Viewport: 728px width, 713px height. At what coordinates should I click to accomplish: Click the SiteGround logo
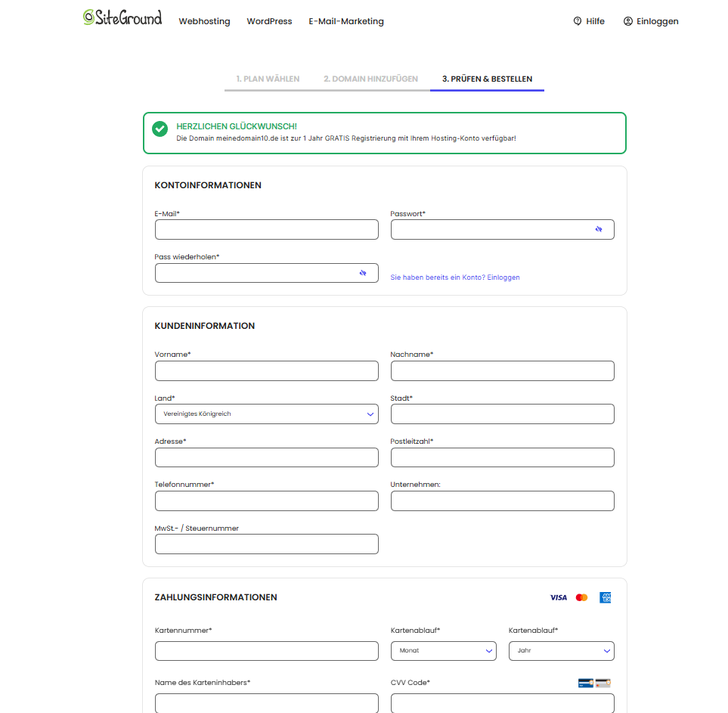122,17
